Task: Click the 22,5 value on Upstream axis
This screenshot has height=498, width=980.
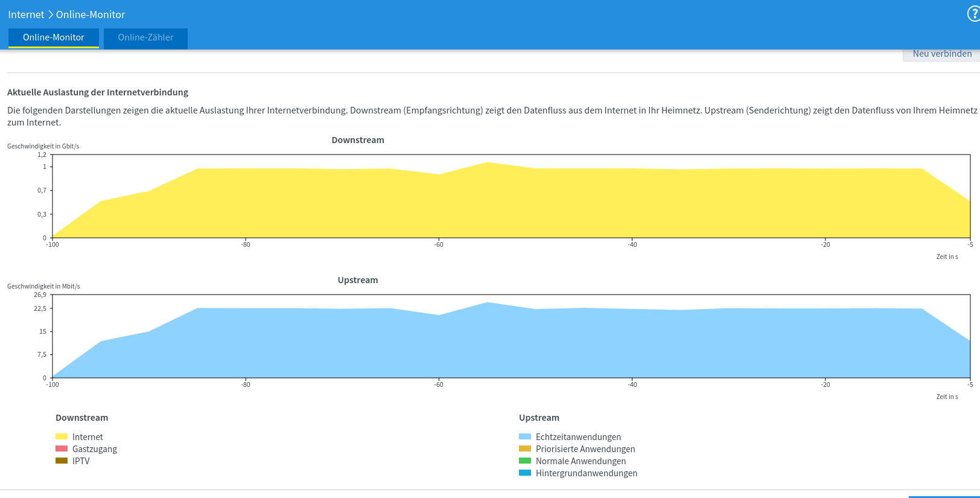Action: coord(40,308)
